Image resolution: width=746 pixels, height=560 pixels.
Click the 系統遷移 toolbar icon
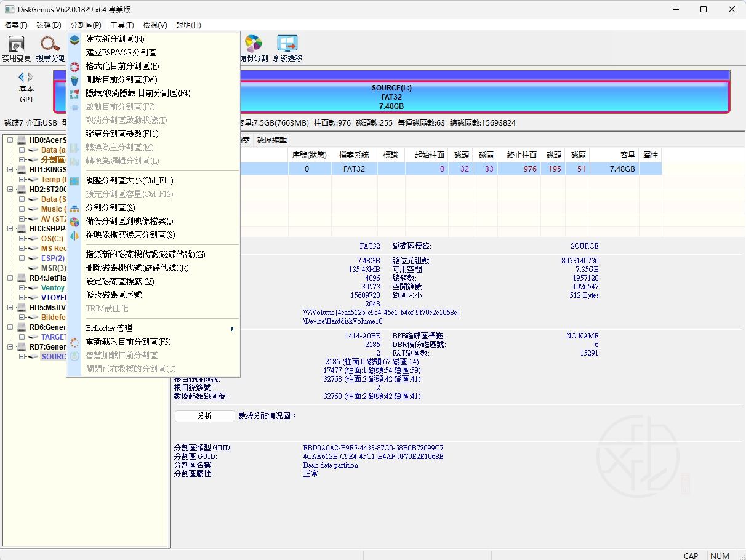287,44
